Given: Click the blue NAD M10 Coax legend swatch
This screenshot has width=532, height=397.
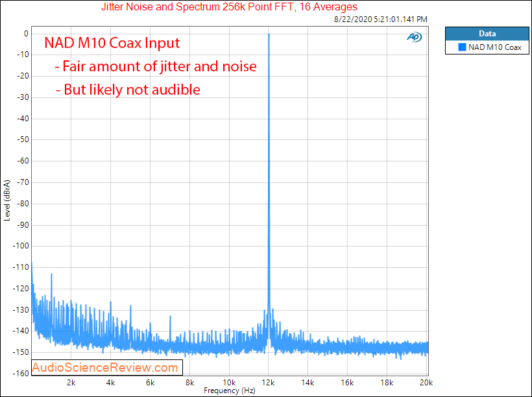Looking at the screenshot, I should coord(462,47).
